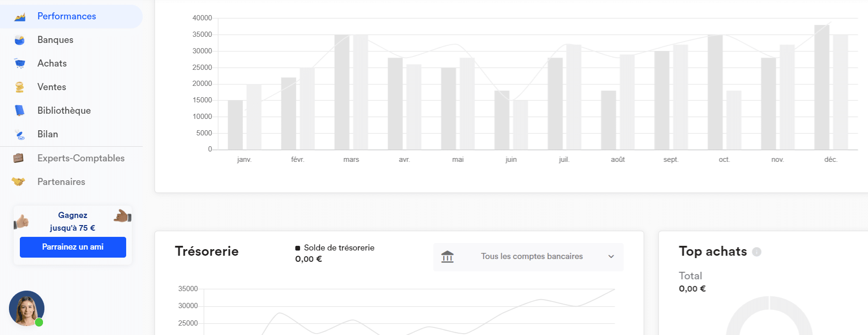The width and height of the screenshot is (868, 335).
Task: Click the Experts-Comptables briefcase icon
Action: pyautogui.click(x=18, y=158)
